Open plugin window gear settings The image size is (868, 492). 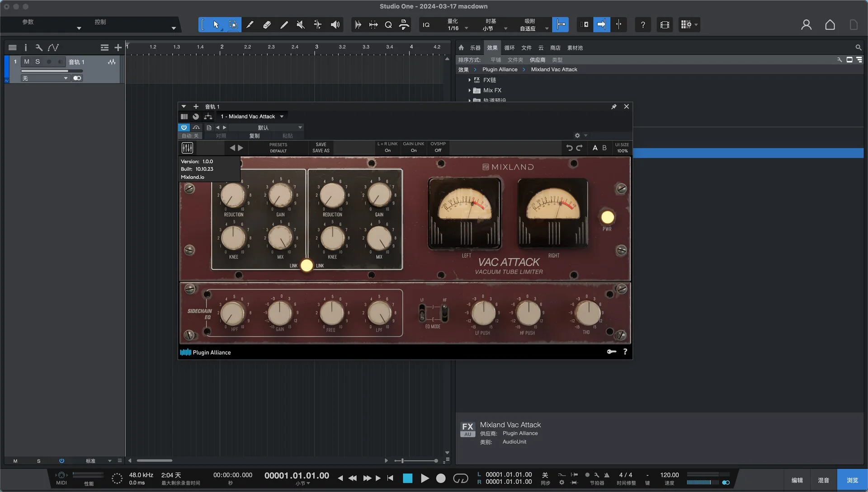[577, 136]
